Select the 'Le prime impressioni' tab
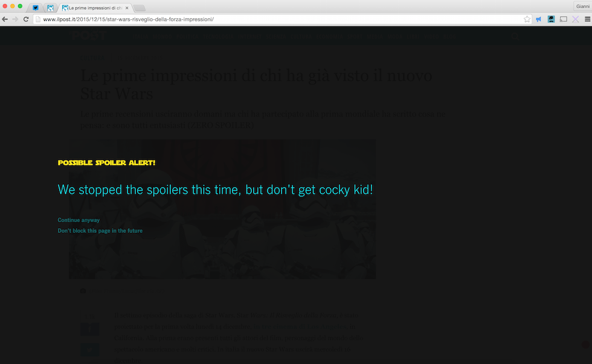The width and height of the screenshot is (592, 364). click(94, 8)
